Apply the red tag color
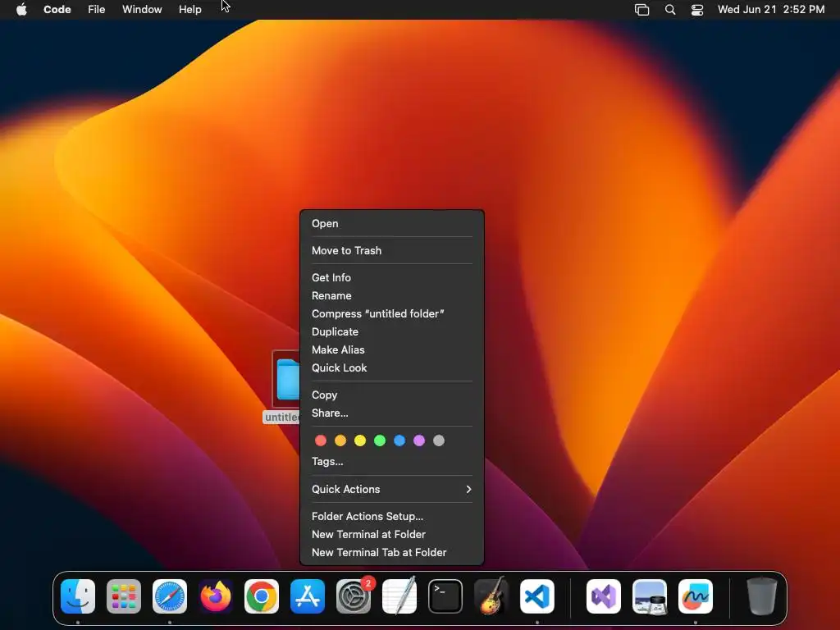This screenshot has width=840, height=630. pyautogui.click(x=321, y=441)
